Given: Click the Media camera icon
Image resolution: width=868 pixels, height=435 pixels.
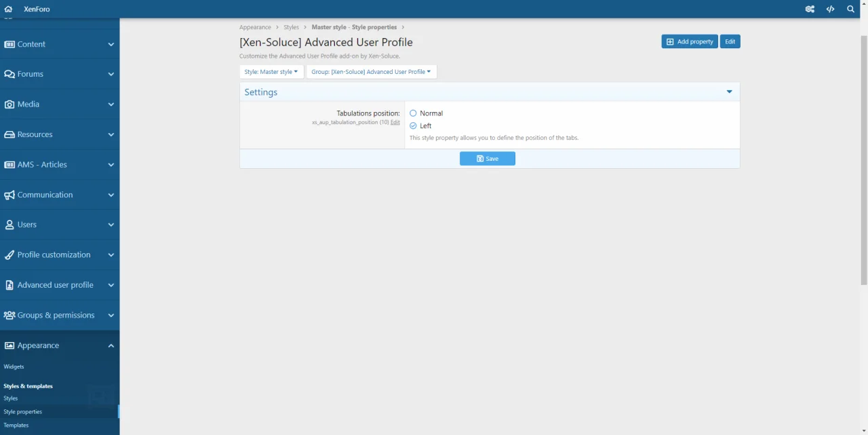Looking at the screenshot, I should click(9, 105).
